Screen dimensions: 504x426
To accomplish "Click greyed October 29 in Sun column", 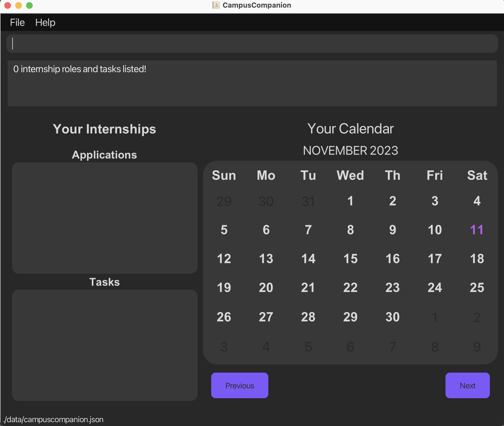I will [x=224, y=202].
